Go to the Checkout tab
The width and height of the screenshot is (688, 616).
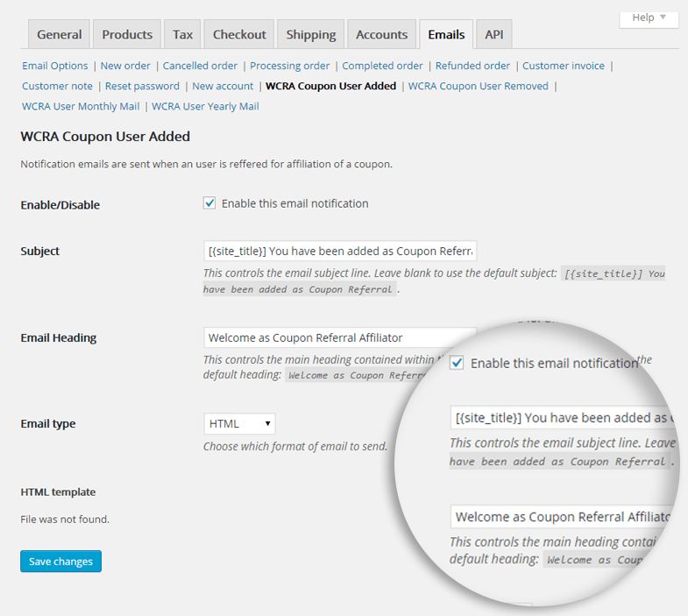pos(239,34)
